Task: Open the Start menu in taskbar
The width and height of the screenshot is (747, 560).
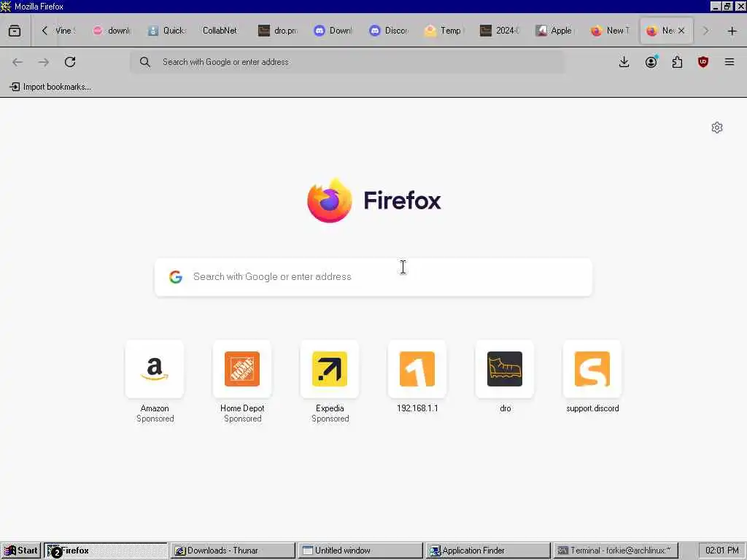Action: click(x=21, y=551)
